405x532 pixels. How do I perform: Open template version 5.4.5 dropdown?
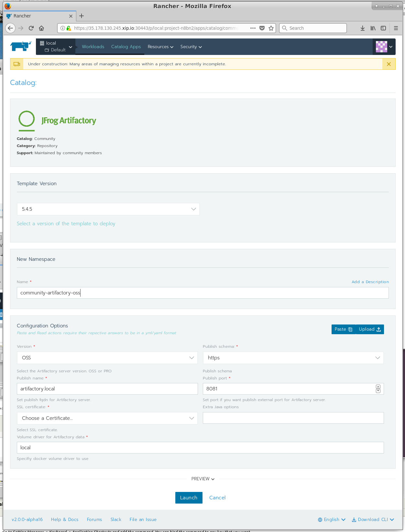coord(108,209)
